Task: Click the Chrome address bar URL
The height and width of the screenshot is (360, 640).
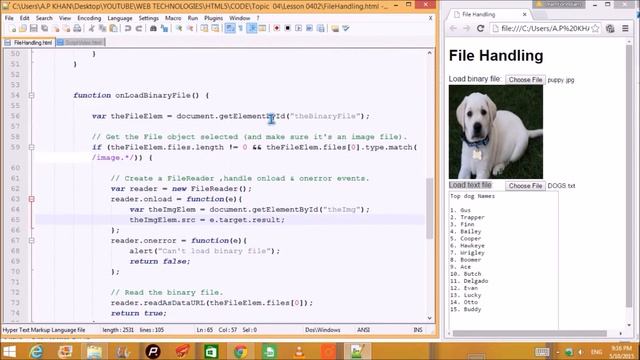Action: pos(545,28)
